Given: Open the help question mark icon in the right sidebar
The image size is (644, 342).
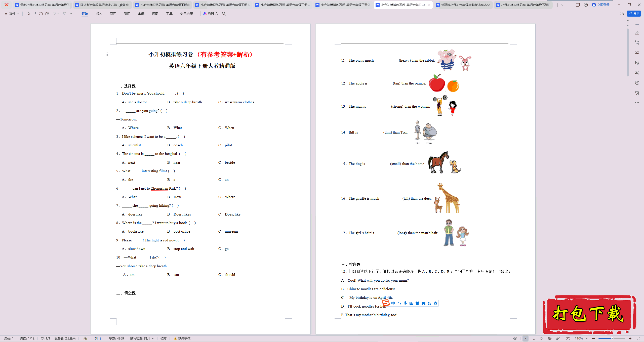Looking at the screenshot, I should pos(637,83).
